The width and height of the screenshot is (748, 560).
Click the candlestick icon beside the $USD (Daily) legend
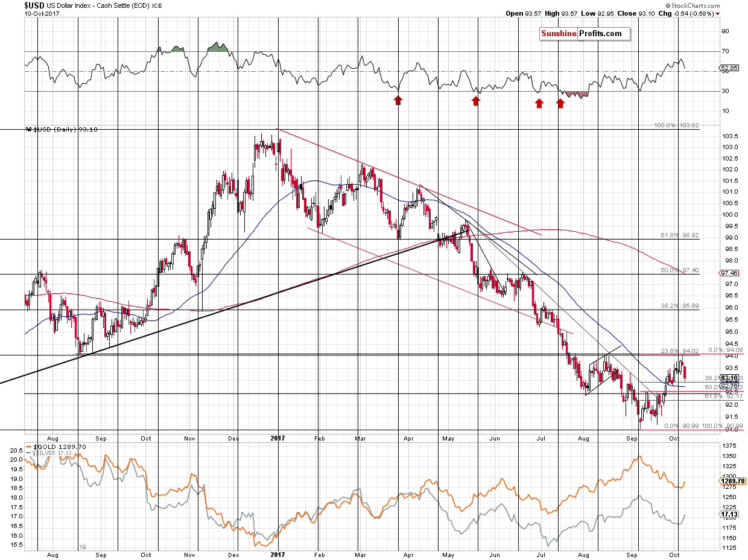pos(30,129)
